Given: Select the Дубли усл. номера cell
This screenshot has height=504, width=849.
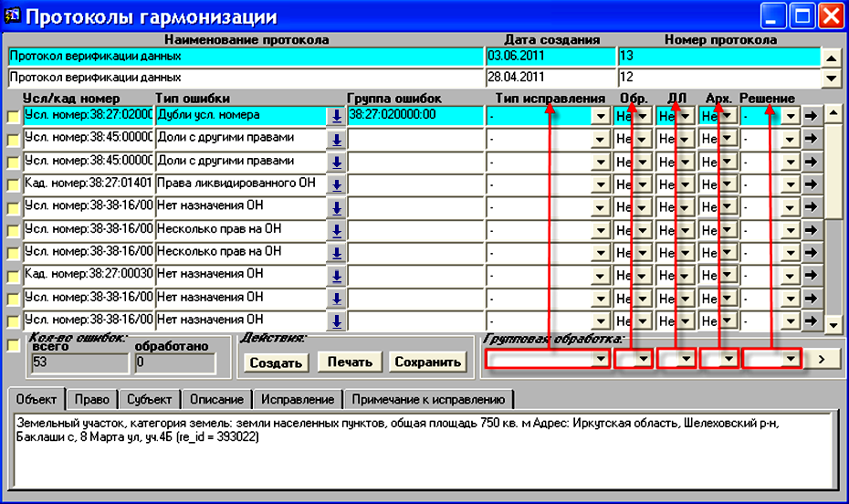Looking at the screenshot, I should click(x=241, y=116).
